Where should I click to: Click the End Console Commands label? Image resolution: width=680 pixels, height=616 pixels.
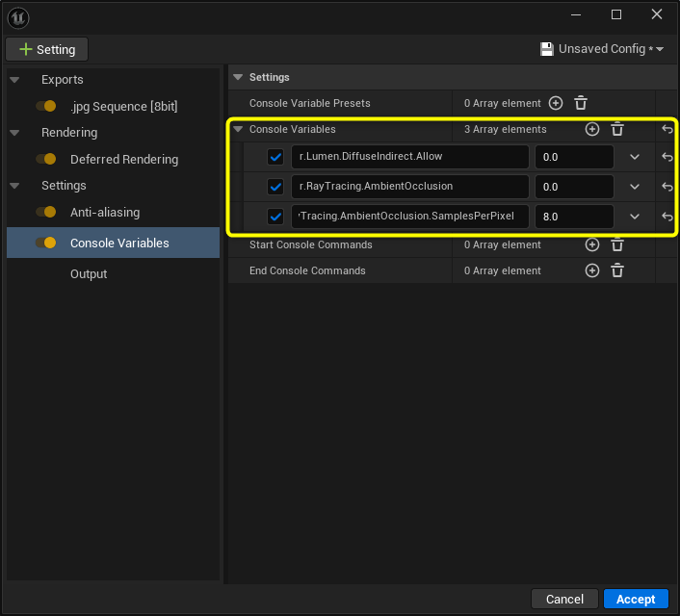(x=307, y=270)
